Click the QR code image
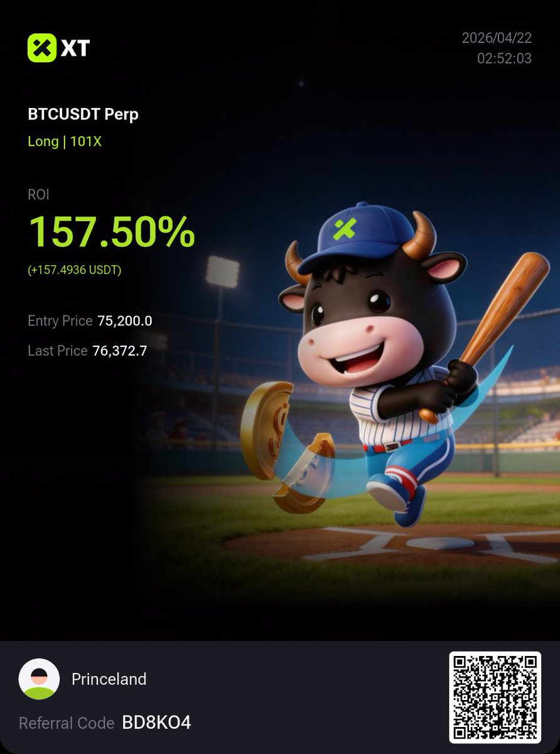Image resolution: width=560 pixels, height=754 pixels. coord(495,697)
